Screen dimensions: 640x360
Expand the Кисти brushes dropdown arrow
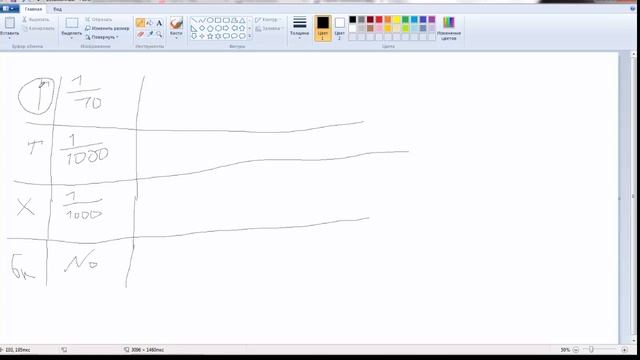point(176,38)
